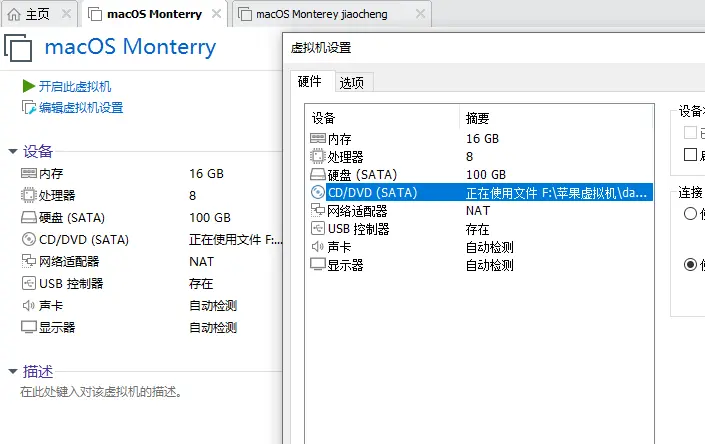Image resolution: width=705 pixels, height=444 pixels.
Task: Click the 编辑虚拟机设置 link
Action: click(x=80, y=108)
